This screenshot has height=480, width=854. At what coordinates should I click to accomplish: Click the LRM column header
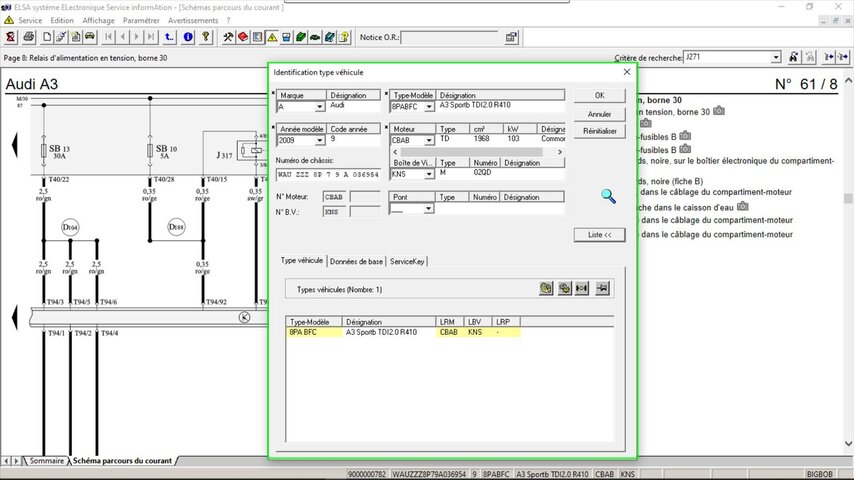coord(450,322)
